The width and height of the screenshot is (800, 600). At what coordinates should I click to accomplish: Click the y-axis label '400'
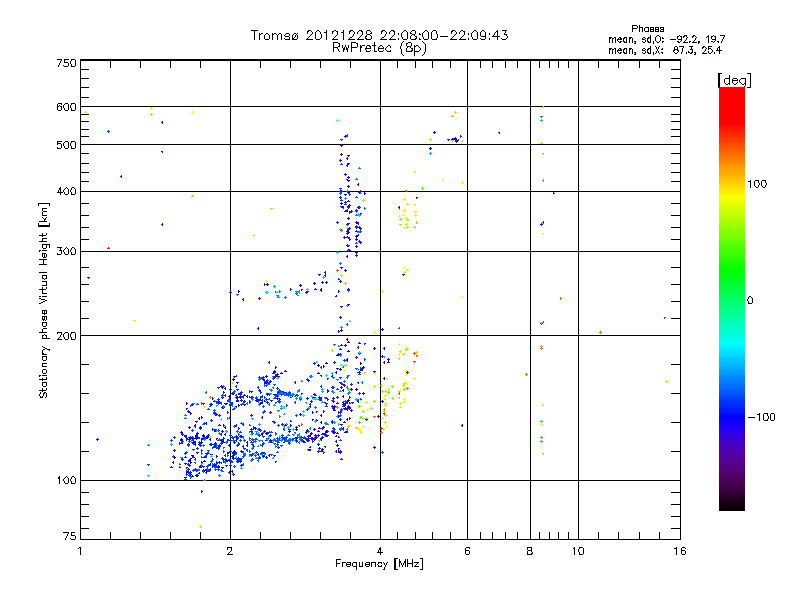point(66,191)
